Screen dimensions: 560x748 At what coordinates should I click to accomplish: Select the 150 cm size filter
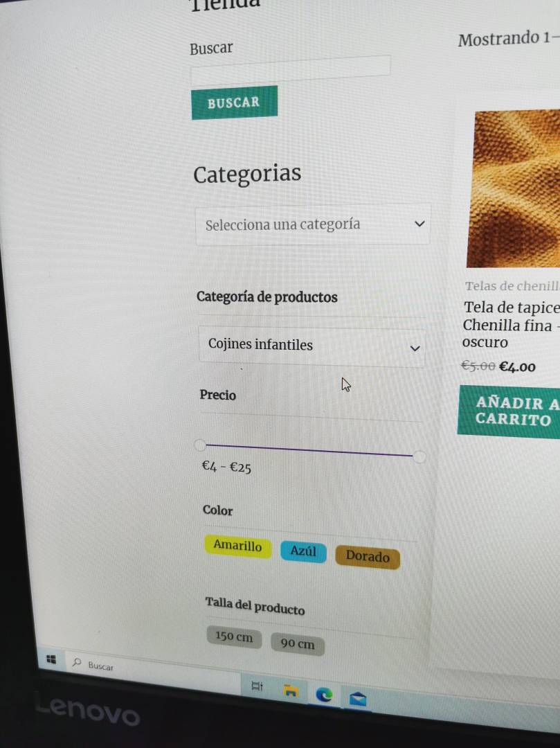tap(234, 636)
